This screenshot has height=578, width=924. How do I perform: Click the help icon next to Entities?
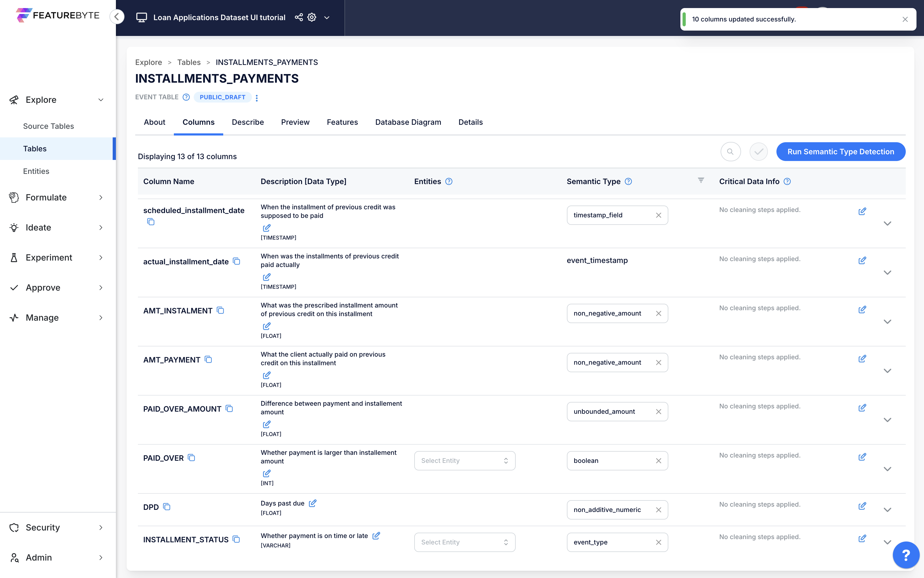tap(449, 182)
